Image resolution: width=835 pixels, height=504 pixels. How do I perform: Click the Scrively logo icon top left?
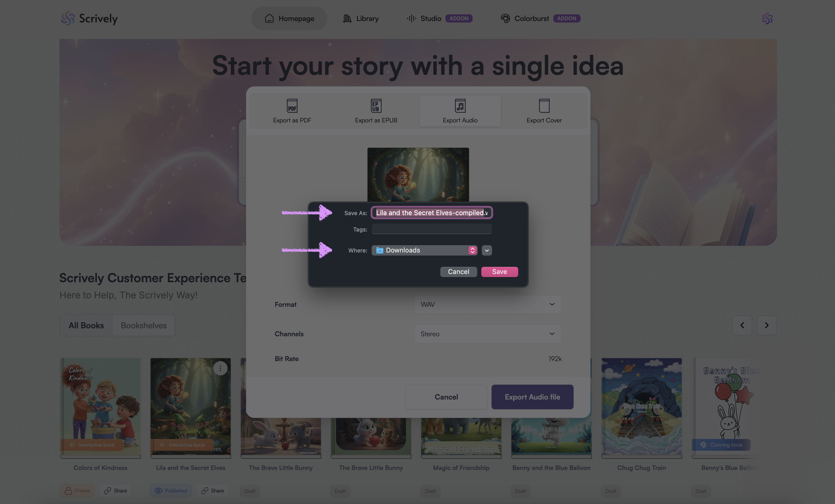pyautogui.click(x=68, y=18)
